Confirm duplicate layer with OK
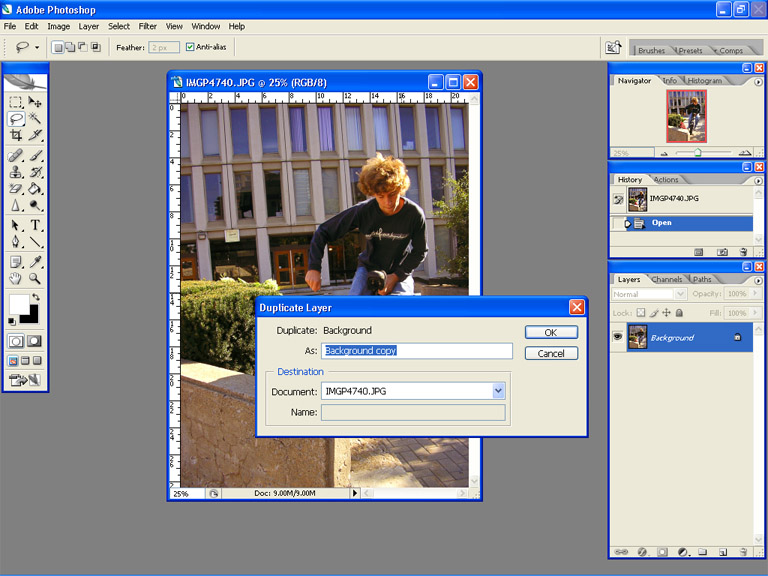The height and width of the screenshot is (576, 768). pos(550,332)
